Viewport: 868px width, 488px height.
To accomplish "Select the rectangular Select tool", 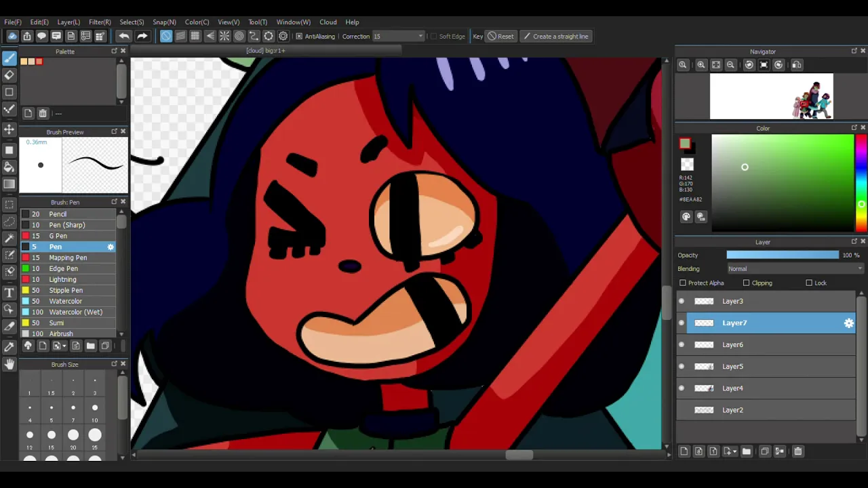I will coord(9,204).
